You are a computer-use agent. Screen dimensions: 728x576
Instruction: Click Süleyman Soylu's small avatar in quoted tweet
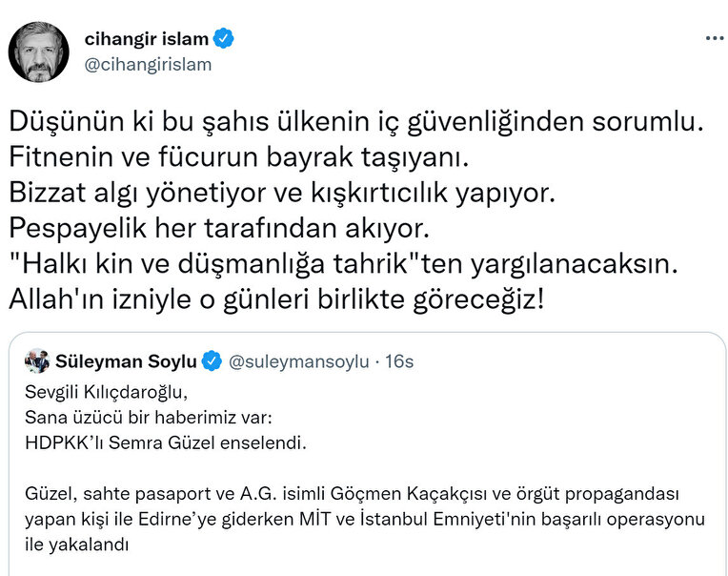[37, 361]
